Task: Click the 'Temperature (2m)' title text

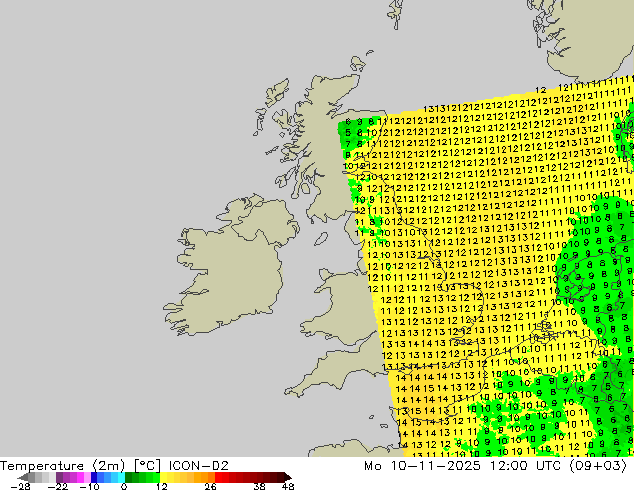Action: [x=62, y=466]
